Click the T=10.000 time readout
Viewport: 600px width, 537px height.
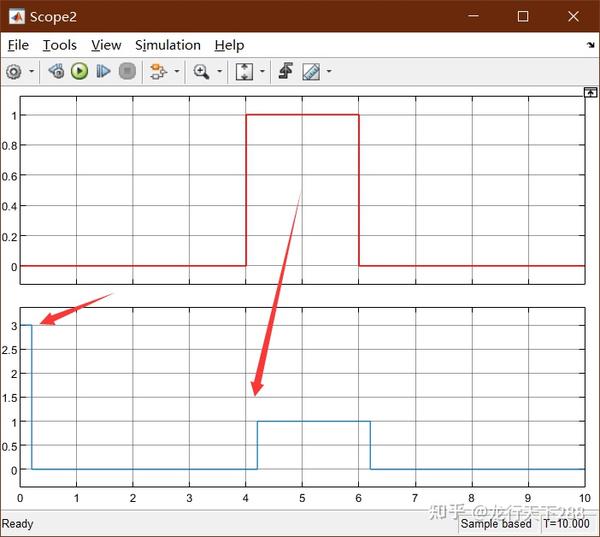click(x=566, y=524)
